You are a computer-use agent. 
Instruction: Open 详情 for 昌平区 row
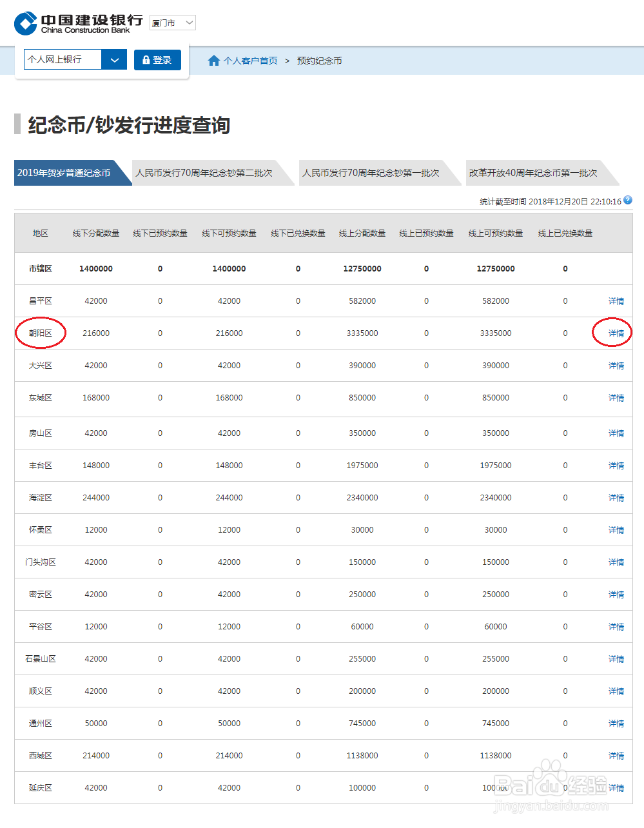615,301
